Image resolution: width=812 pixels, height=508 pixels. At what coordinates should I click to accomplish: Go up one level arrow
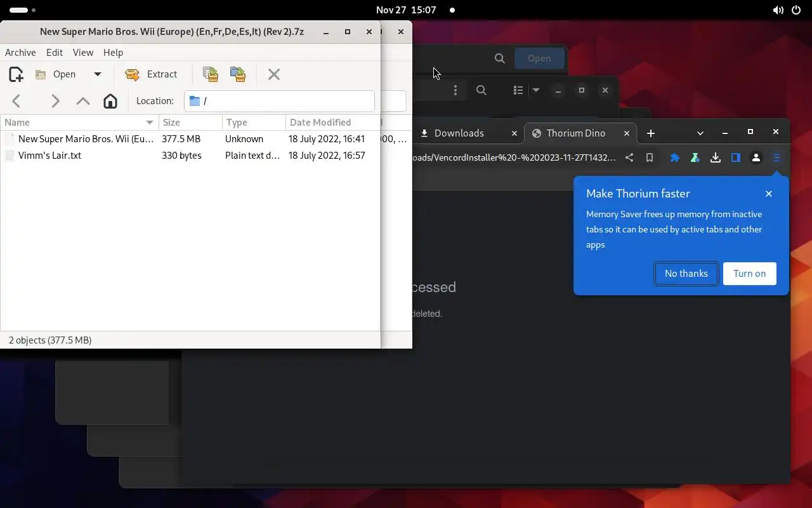coord(83,101)
